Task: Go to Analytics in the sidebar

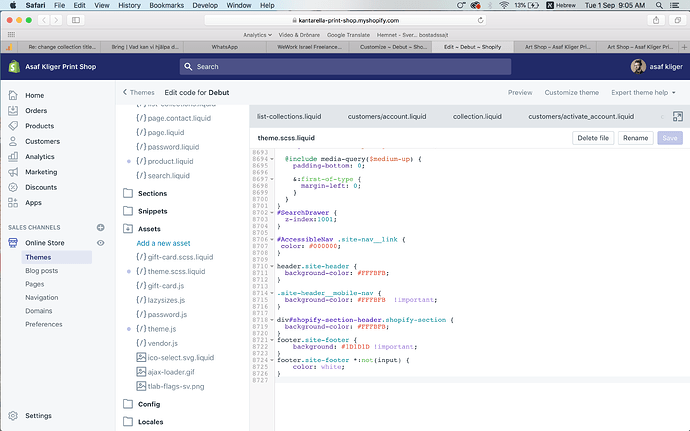Action: [39, 157]
